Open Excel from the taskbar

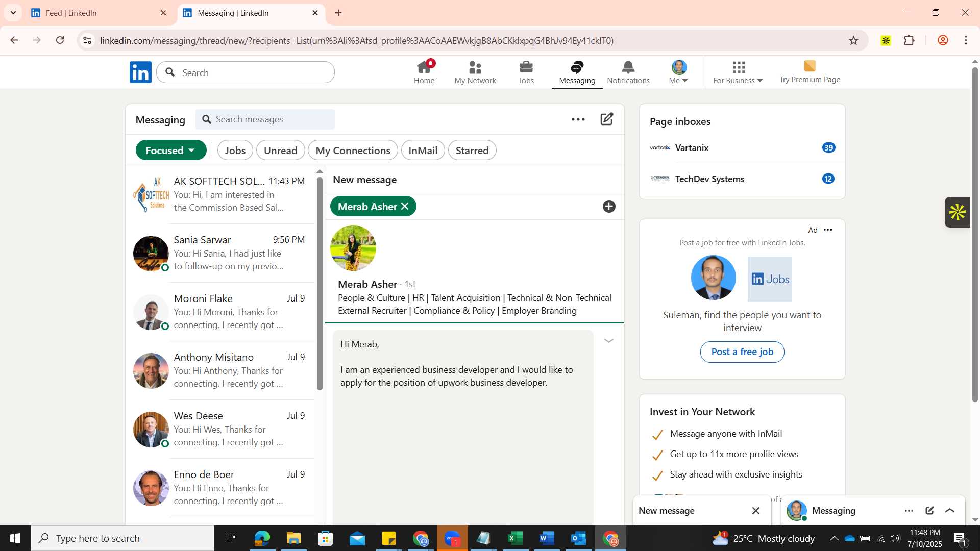tap(515, 538)
